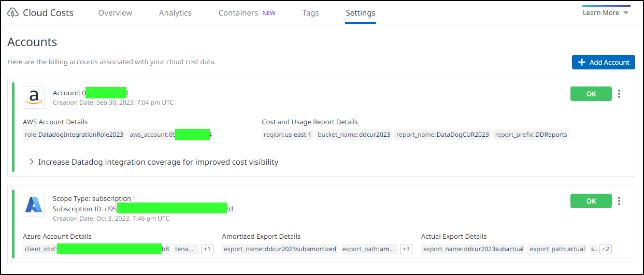Image resolution: width=644 pixels, height=275 pixels.
Task: Click the report_prefix:DDReports tag
Action: point(531,135)
